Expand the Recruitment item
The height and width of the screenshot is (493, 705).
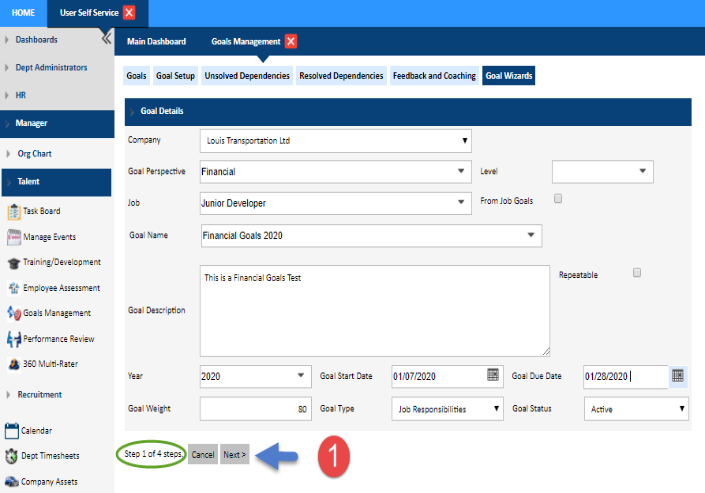9,394
